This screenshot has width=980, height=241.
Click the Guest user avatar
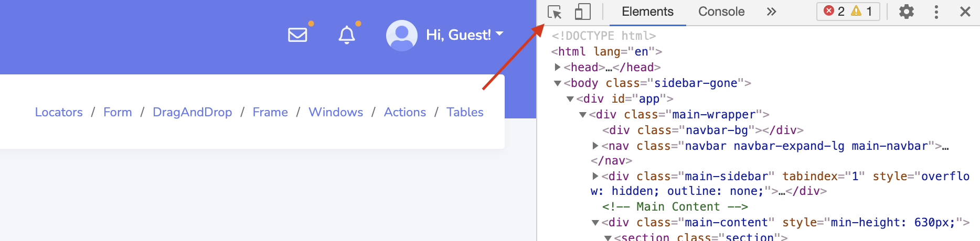click(x=402, y=35)
